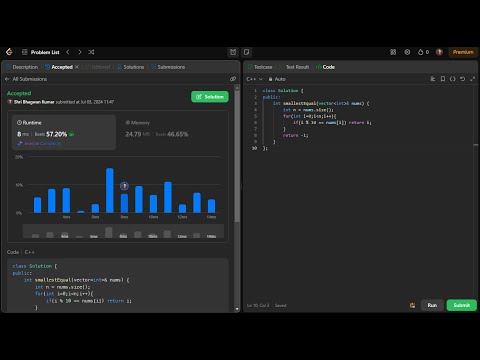Image resolution: width=480 pixels, height=360 pixels.
Task: Click the LeetCode logo icon
Action: 9,52
